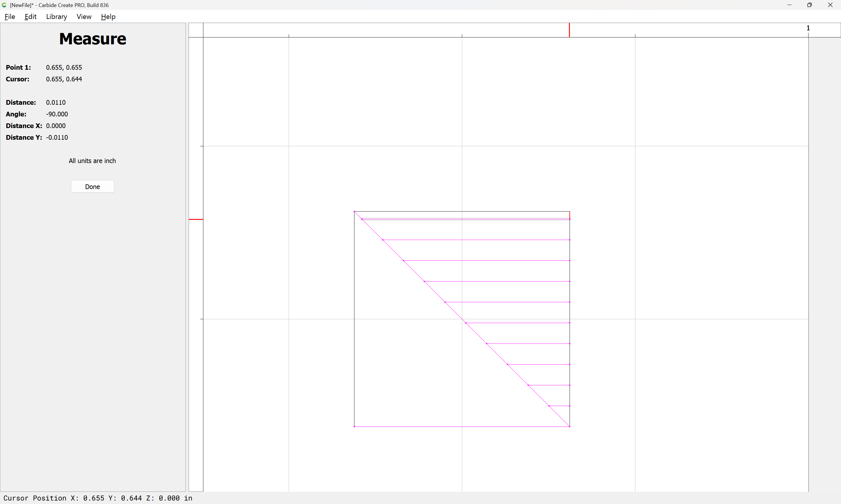The width and height of the screenshot is (841, 504).
Task: Click the Distance value 0.0110
Action: (x=56, y=102)
